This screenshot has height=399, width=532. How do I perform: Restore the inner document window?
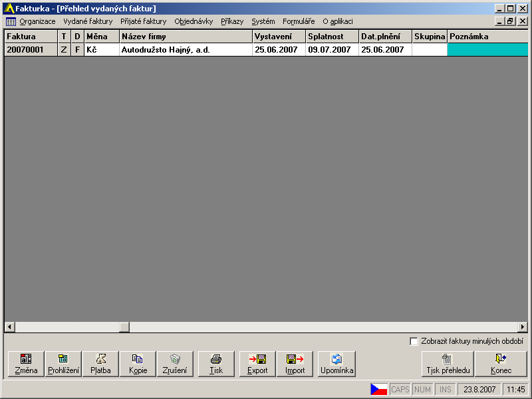pyautogui.click(x=511, y=21)
